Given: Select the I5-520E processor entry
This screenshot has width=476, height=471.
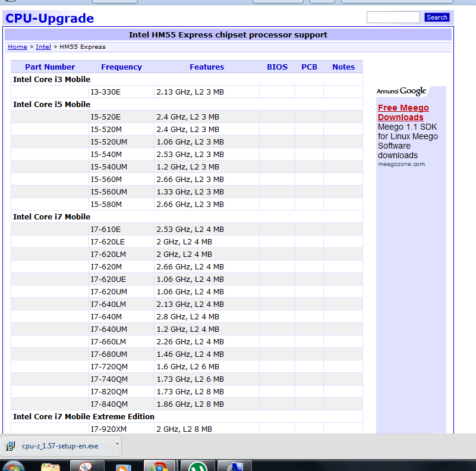Looking at the screenshot, I should 106,117.
